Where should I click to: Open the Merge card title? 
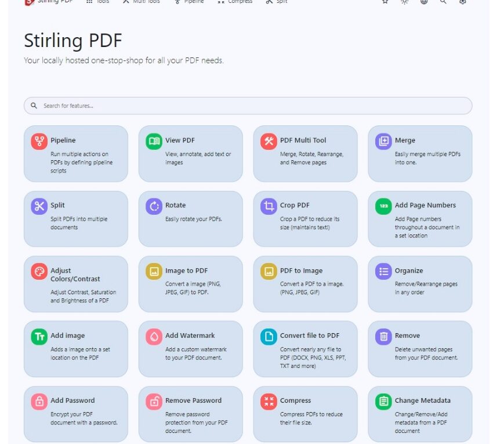pyautogui.click(x=405, y=140)
